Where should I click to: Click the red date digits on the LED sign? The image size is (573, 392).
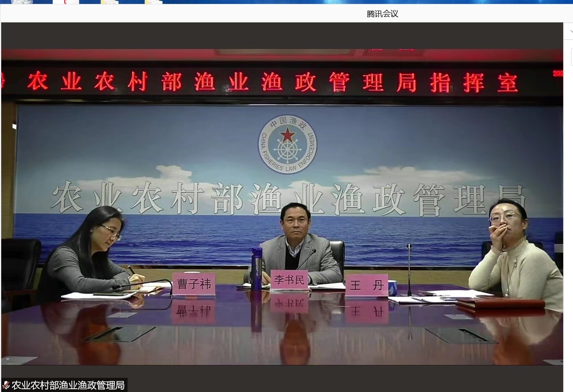(558, 73)
